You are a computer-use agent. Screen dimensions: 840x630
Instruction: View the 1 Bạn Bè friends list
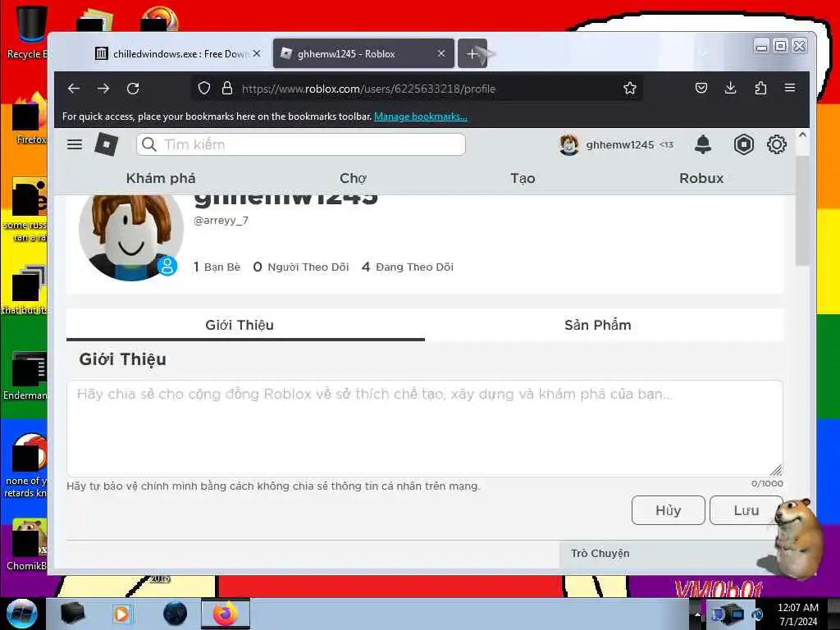[x=217, y=267]
